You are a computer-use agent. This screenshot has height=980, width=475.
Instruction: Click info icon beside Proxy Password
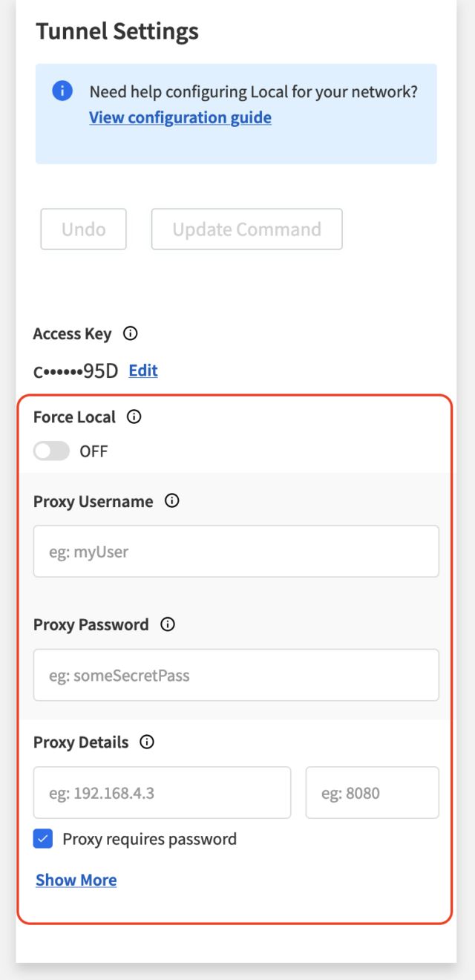click(168, 624)
